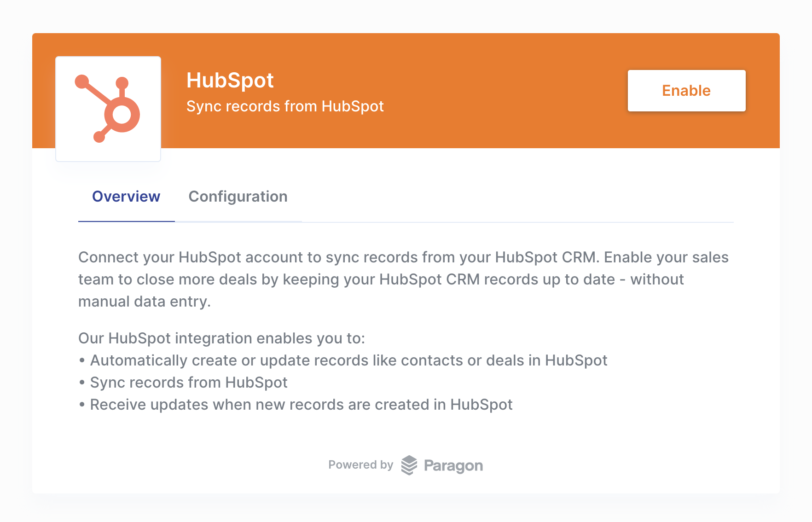Viewport: 812px width, 522px height.
Task: Open the Paragon wordmark link
Action: [453, 466]
